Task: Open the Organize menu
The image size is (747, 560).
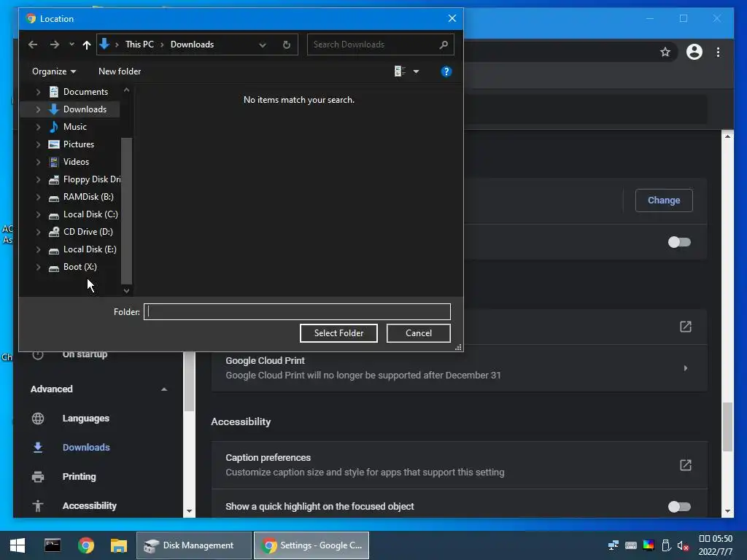Action: tap(54, 71)
